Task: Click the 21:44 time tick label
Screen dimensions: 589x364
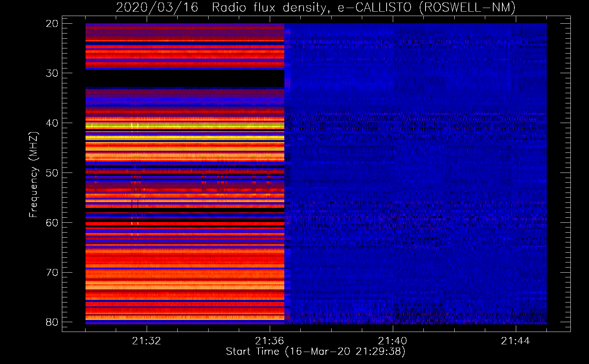Action: [x=515, y=341]
